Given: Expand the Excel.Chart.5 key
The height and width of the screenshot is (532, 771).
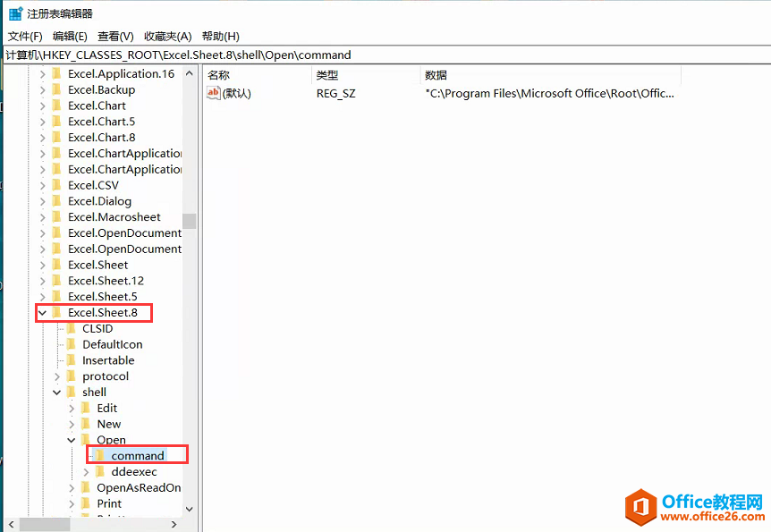Looking at the screenshot, I should point(42,122).
